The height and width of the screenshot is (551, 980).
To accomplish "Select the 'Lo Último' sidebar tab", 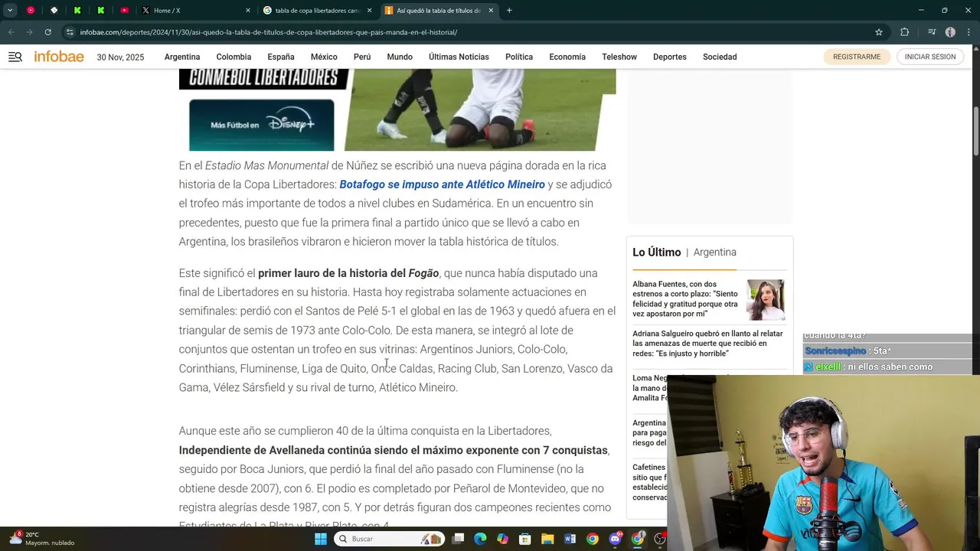I will pos(657,252).
